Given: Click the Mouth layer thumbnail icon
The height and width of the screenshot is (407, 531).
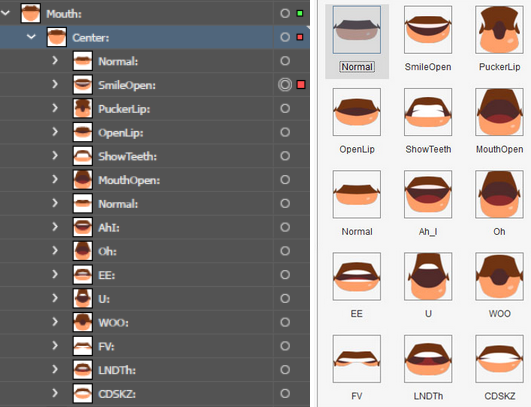Looking at the screenshot, I should click(30, 14).
